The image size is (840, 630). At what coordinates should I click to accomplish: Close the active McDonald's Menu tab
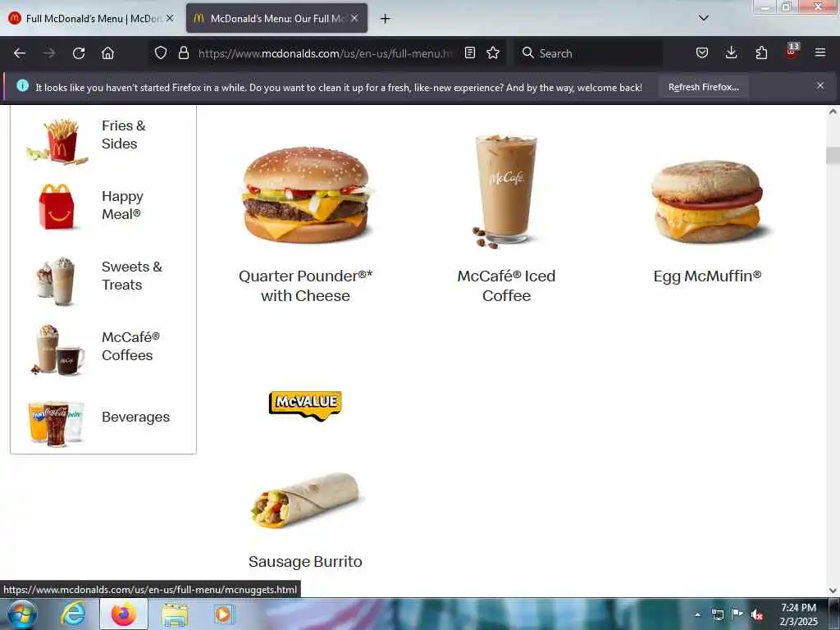tap(354, 18)
